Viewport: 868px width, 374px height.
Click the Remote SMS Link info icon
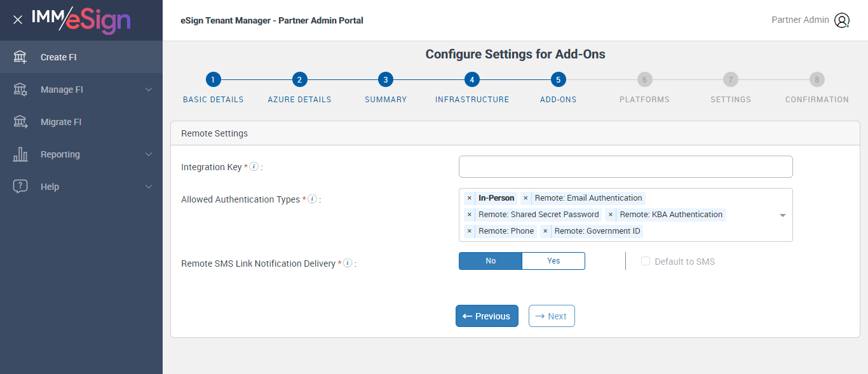point(348,263)
